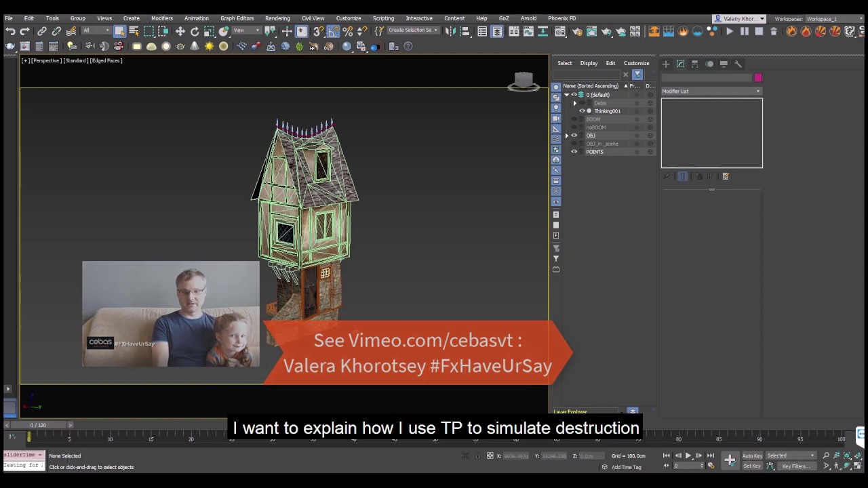Open Scene Explorer Display menu
This screenshot has height=488, width=868.
[589, 63]
